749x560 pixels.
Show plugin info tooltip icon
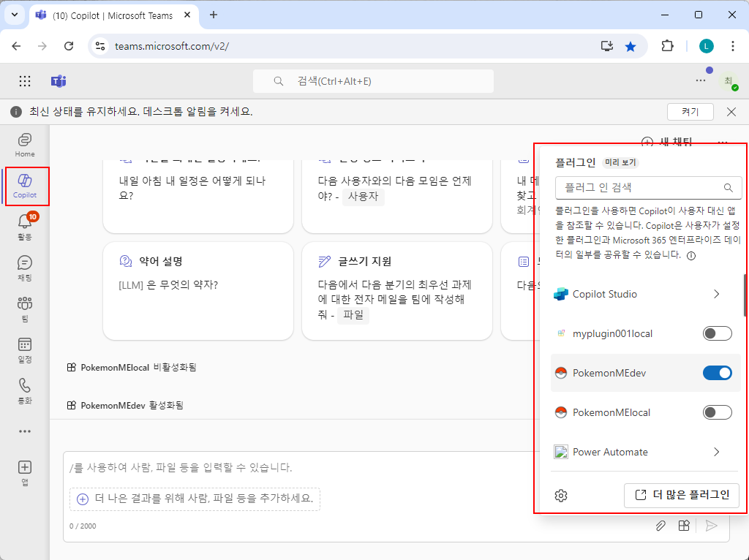(x=691, y=256)
